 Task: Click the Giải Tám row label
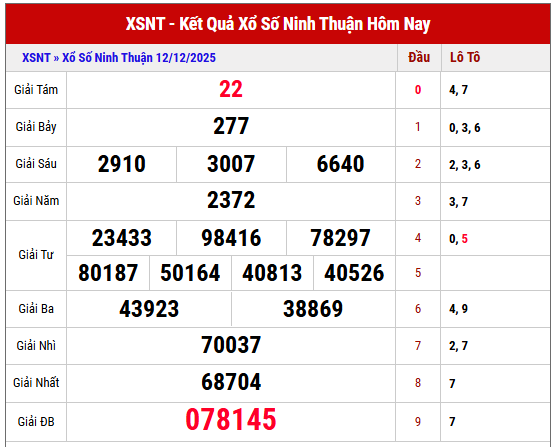pyautogui.click(x=36, y=90)
